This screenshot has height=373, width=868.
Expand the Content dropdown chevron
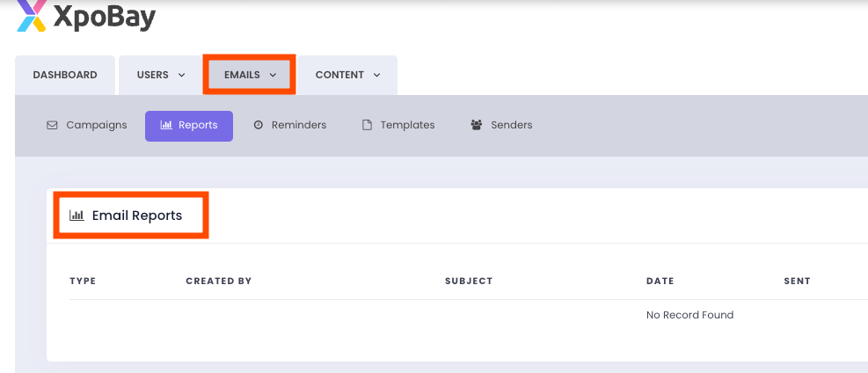pos(377,76)
